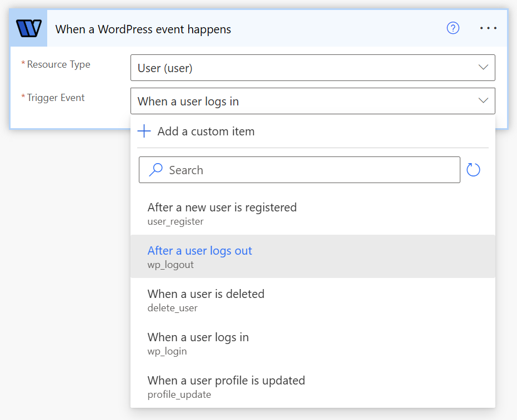The height and width of the screenshot is (420, 517).
Task: Click the delete_user subtitle text
Action: tap(173, 308)
